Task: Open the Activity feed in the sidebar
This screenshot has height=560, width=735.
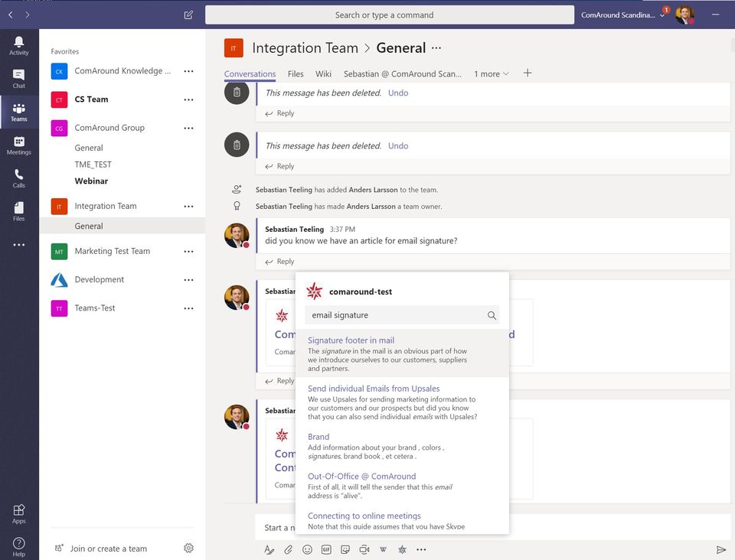Action: pos(18,46)
